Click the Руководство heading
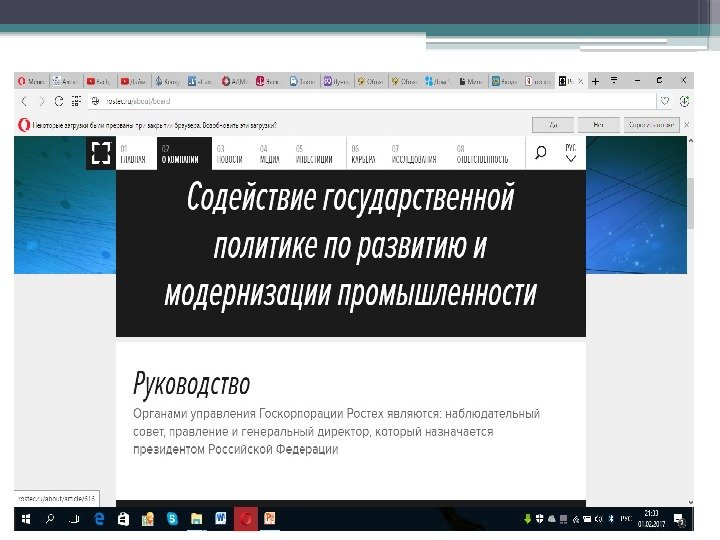The width and height of the screenshot is (720, 540). point(191,384)
